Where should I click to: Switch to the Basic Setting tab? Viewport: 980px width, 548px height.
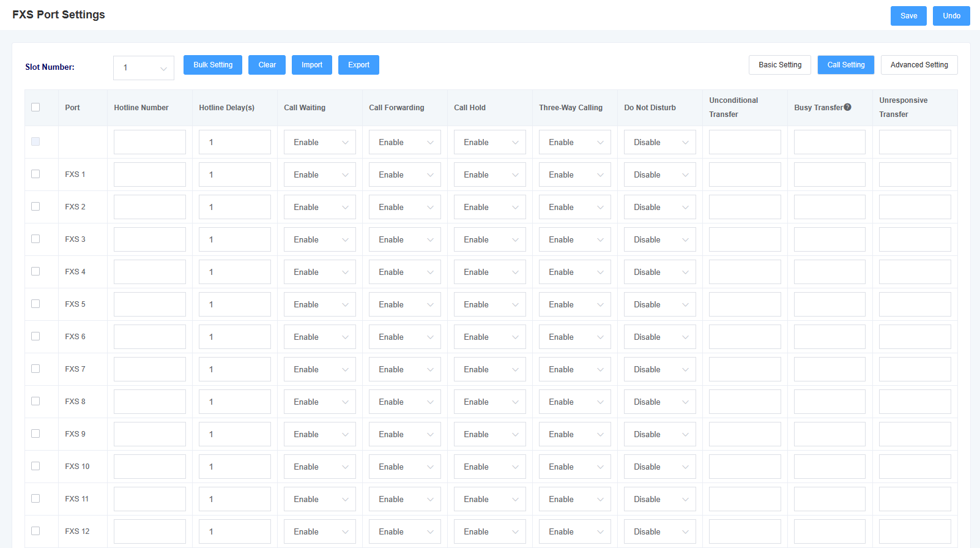click(x=780, y=65)
